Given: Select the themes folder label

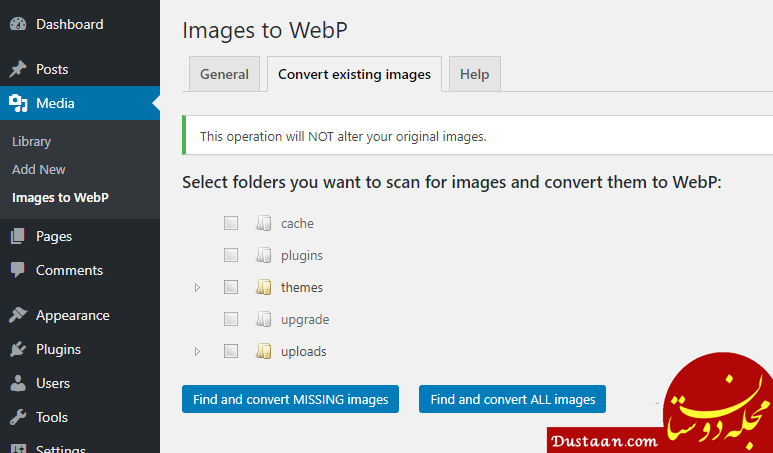Looking at the screenshot, I should pyautogui.click(x=302, y=287).
